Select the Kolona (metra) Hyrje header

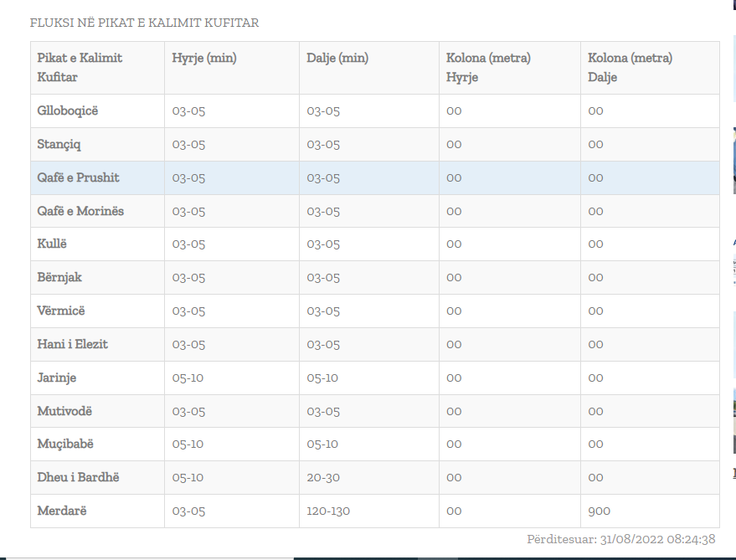click(488, 68)
